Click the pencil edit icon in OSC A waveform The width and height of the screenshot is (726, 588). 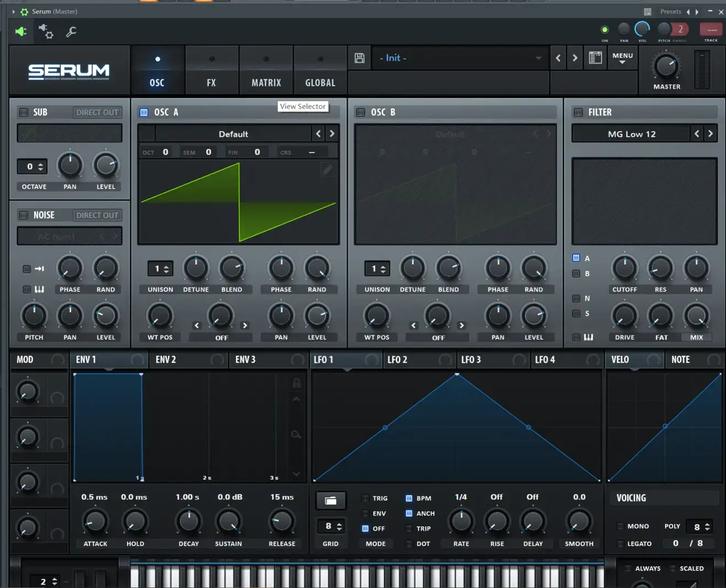click(x=327, y=169)
